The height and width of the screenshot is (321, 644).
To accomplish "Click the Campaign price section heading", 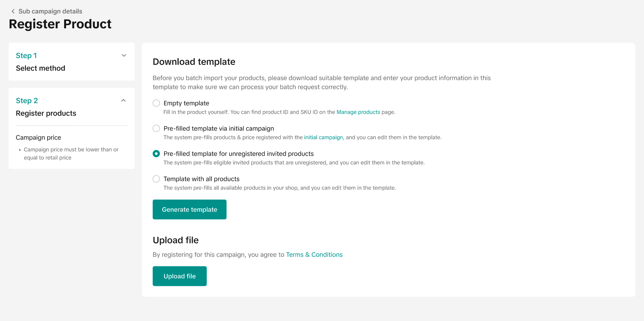I will tap(39, 137).
